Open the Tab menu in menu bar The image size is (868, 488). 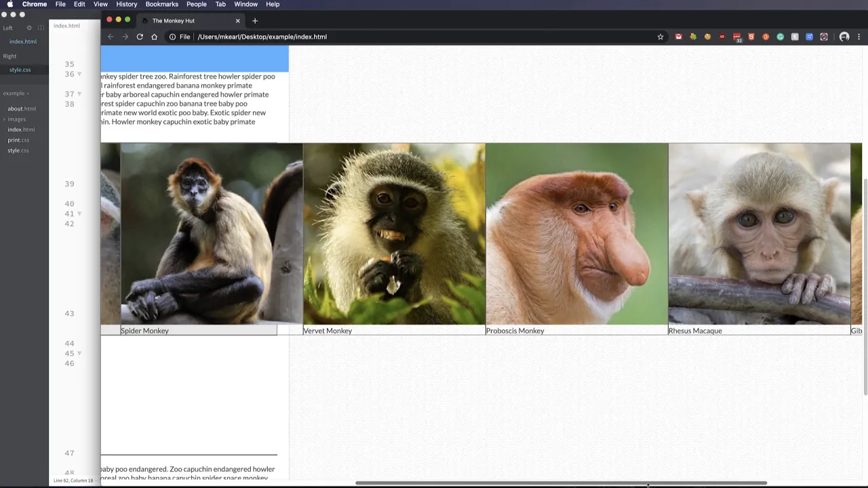[x=220, y=4]
